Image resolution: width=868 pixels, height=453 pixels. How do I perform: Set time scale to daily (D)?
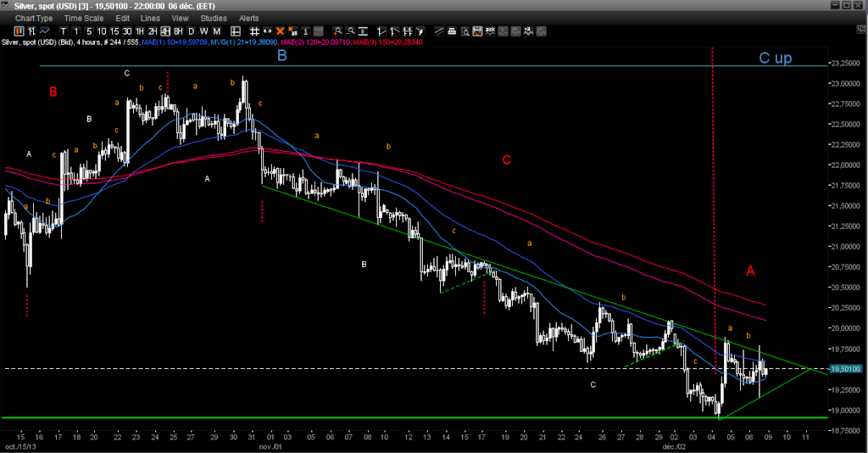tap(191, 31)
